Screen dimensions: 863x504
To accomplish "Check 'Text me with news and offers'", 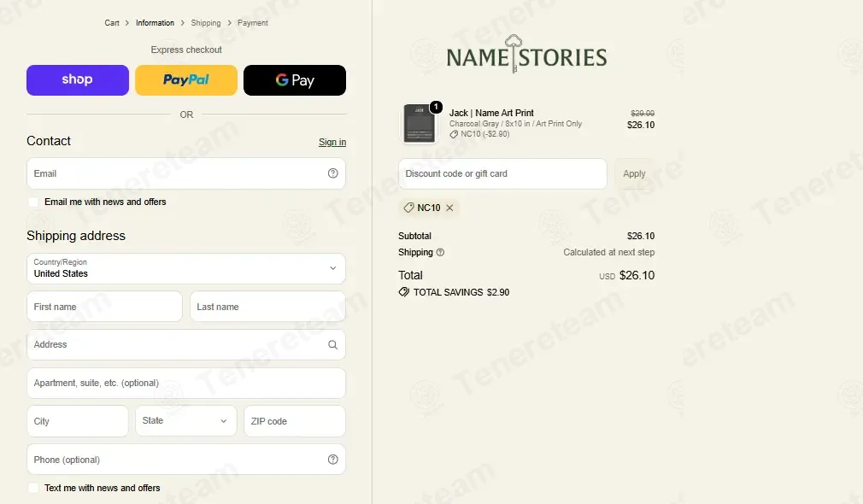I will click(x=33, y=488).
